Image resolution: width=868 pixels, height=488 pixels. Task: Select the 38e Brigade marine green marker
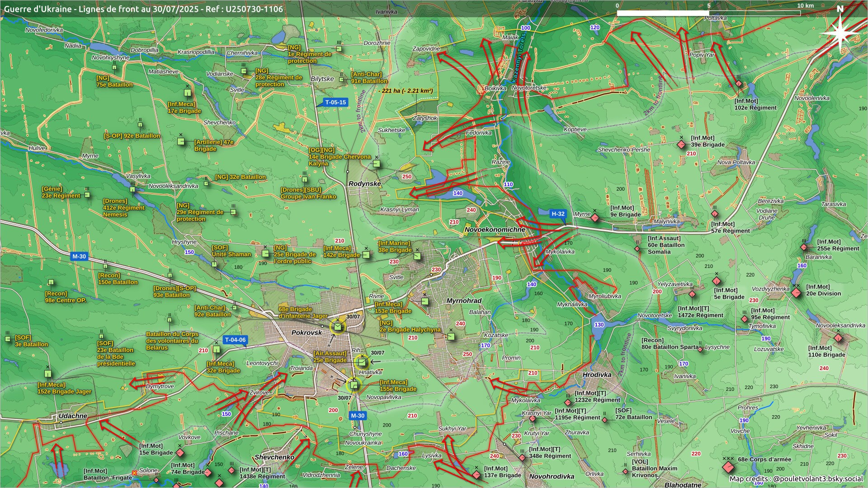[x=417, y=256]
